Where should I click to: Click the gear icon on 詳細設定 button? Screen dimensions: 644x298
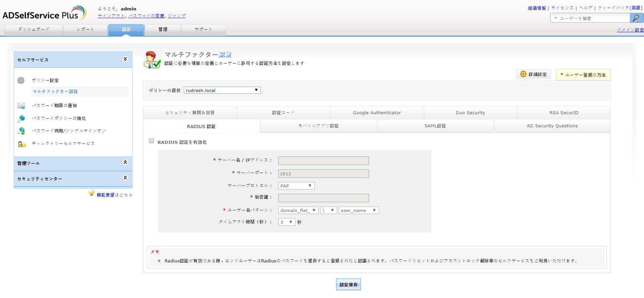point(523,74)
